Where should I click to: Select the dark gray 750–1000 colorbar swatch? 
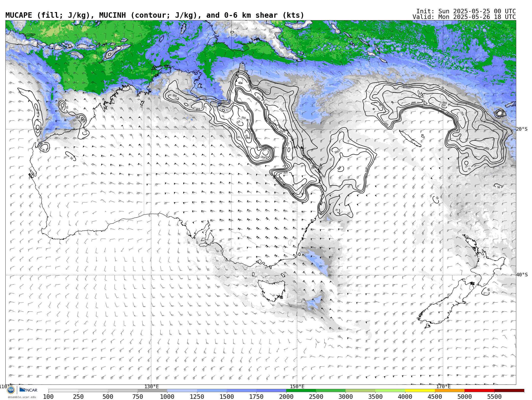coord(152,391)
